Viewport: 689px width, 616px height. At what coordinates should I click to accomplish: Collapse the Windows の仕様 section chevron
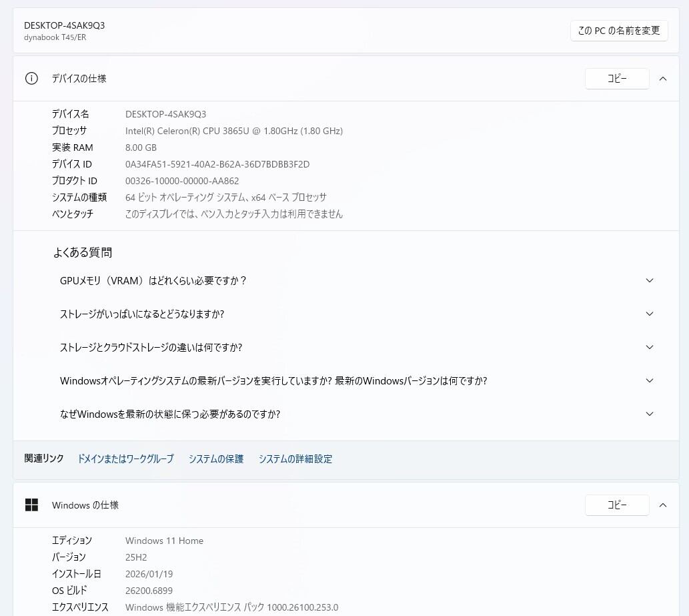662,505
